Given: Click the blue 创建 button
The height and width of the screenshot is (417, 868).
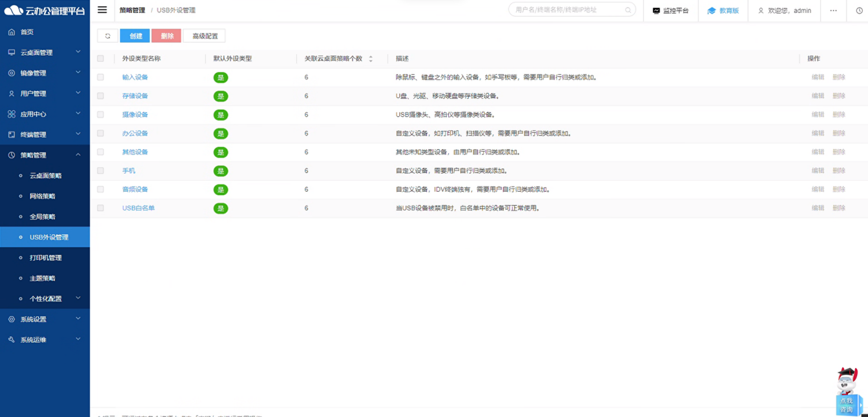Looking at the screenshot, I should [x=135, y=36].
